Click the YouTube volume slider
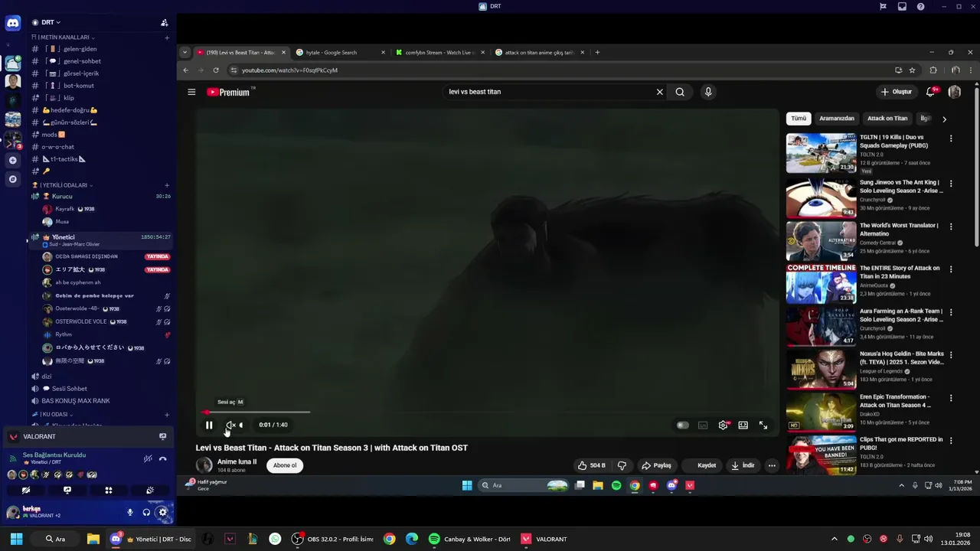This screenshot has height=551, width=980. pos(242,425)
